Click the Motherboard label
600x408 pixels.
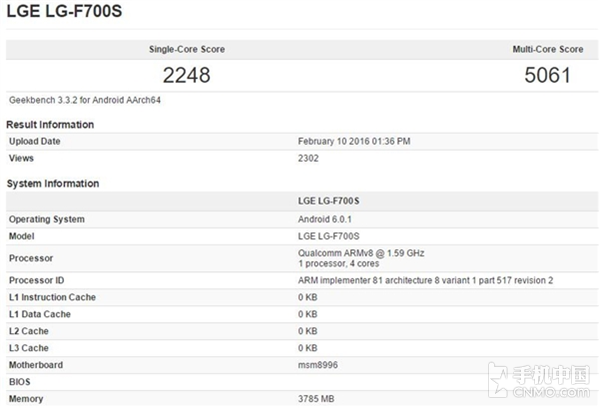click(x=36, y=365)
